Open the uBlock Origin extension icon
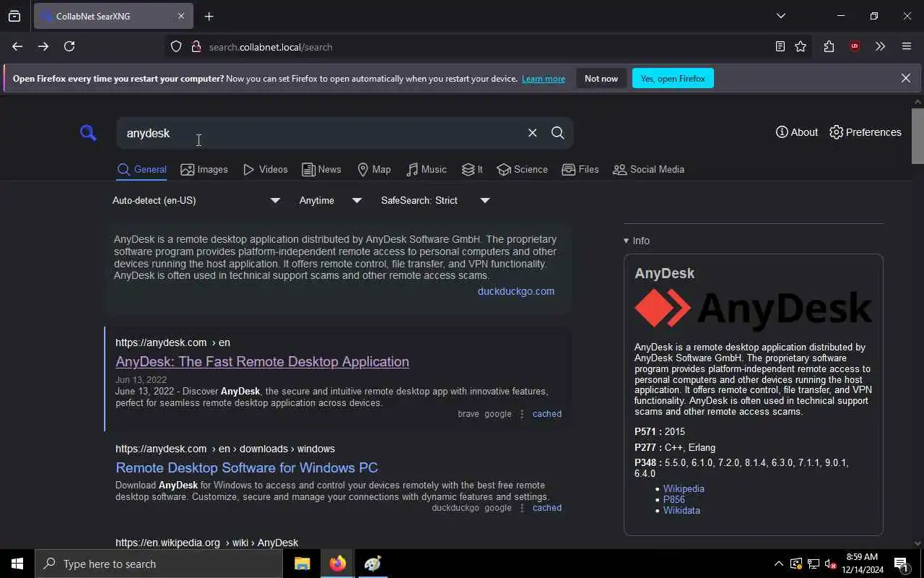The width and height of the screenshot is (924, 578). [855, 46]
